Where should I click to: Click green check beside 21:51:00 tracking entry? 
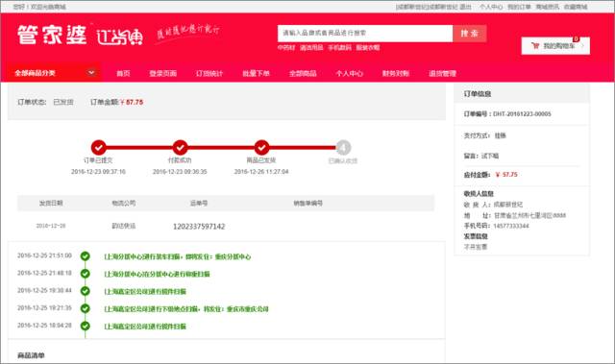click(x=86, y=256)
